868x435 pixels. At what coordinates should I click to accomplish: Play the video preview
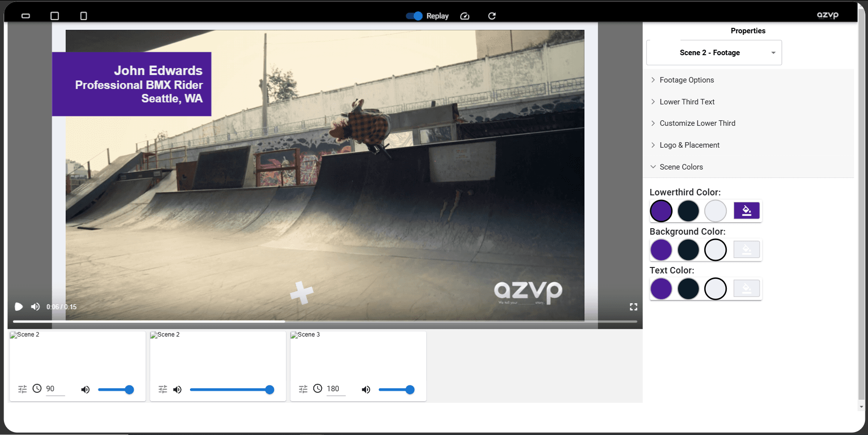(19, 307)
